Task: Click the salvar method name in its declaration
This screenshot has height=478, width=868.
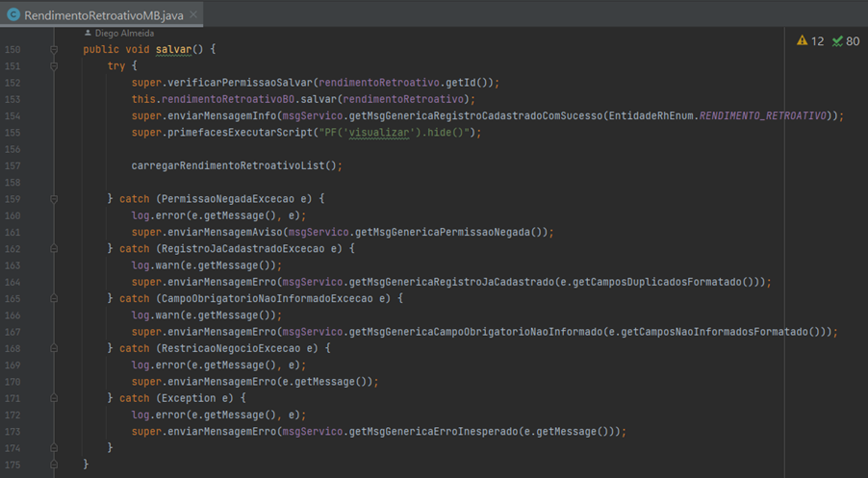Action: (173, 49)
